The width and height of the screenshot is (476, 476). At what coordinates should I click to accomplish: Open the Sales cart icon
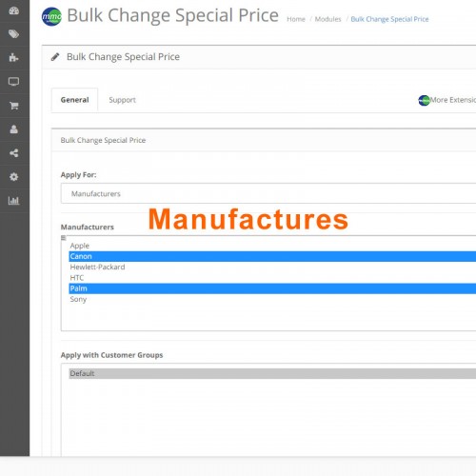pyautogui.click(x=14, y=106)
